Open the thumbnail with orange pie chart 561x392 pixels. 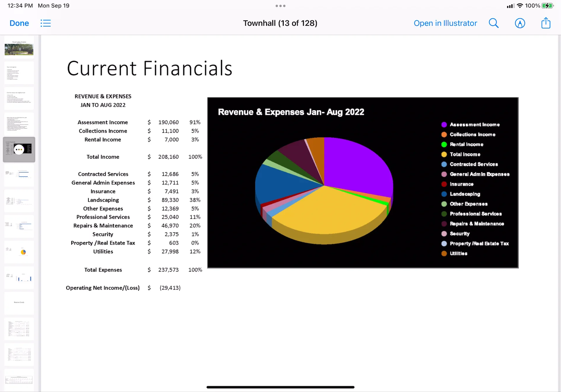pyautogui.click(x=19, y=252)
